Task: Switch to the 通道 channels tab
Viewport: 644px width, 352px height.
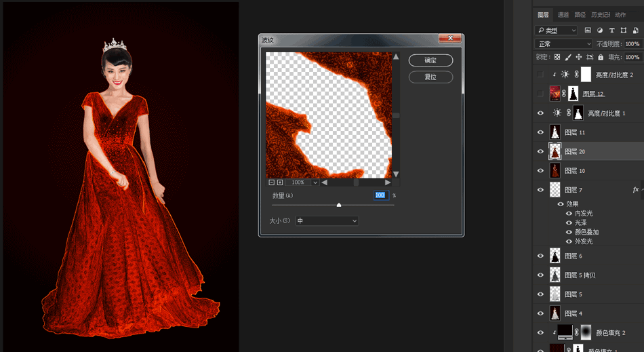Action: point(563,15)
